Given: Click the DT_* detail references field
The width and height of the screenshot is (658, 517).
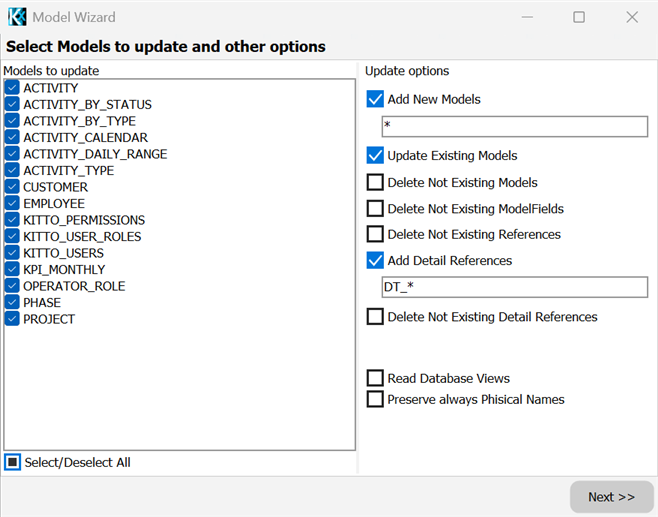Looking at the screenshot, I should click(x=514, y=287).
